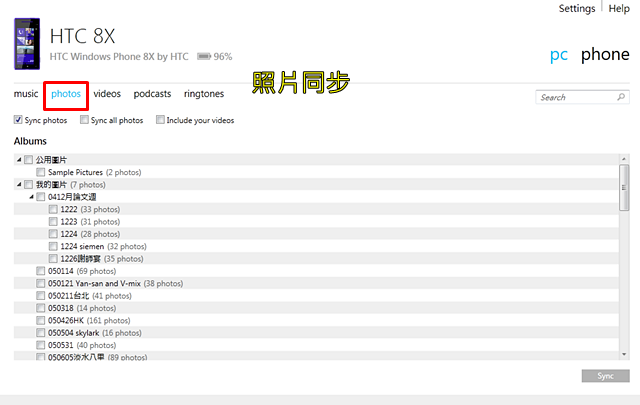The image size is (640, 405).
Task: Collapse the 我的圖片 tree node
Action: click(x=19, y=185)
